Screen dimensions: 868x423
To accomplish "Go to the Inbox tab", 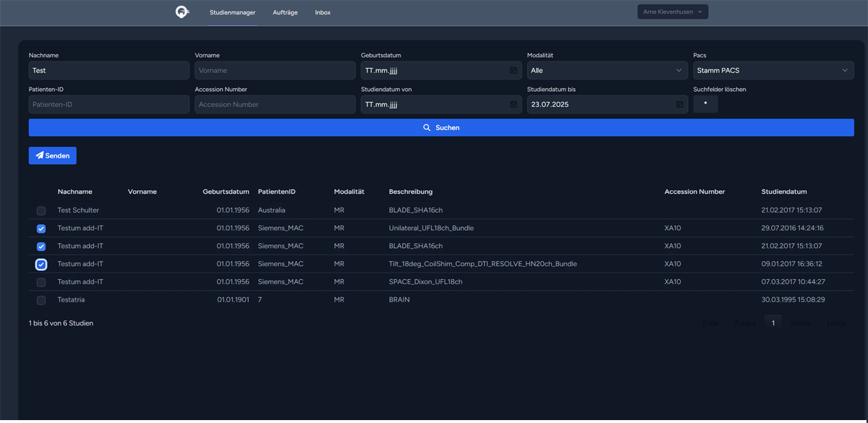I will point(323,12).
